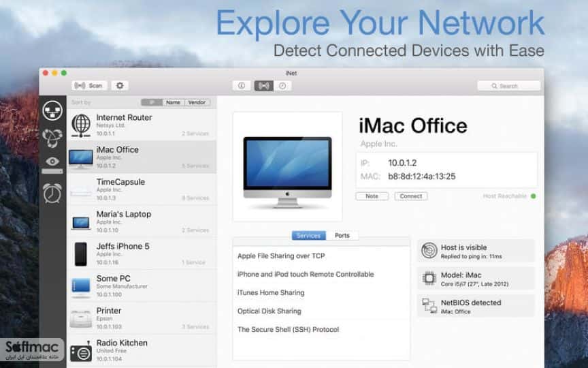Select Maria's Laptop device icon

click(x=80, y=223)
